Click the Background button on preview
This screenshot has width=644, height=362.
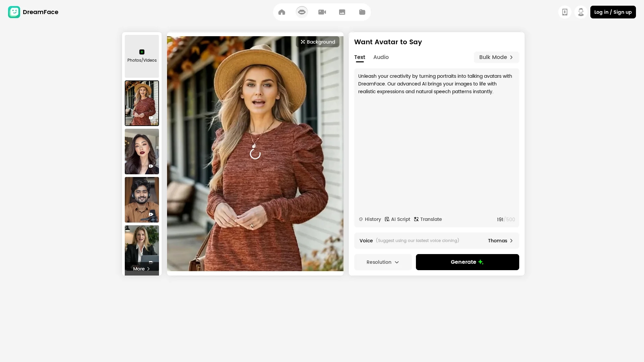click(x=318, y=42)
